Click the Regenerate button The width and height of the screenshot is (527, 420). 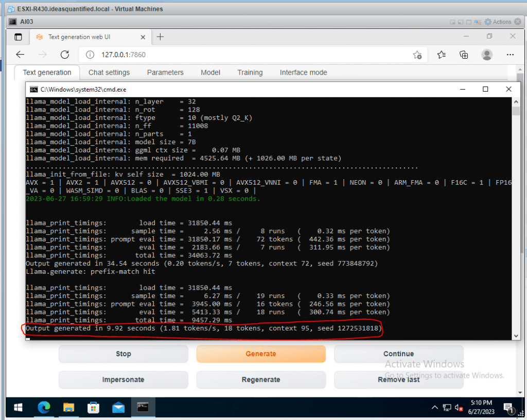click(261, 380)
